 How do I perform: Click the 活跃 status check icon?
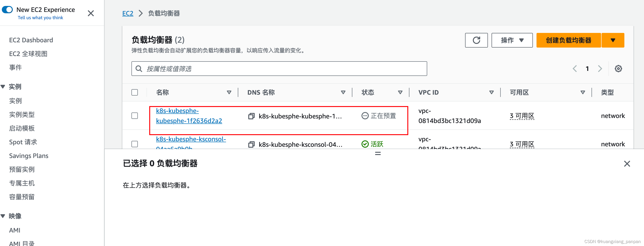[365, 144]
